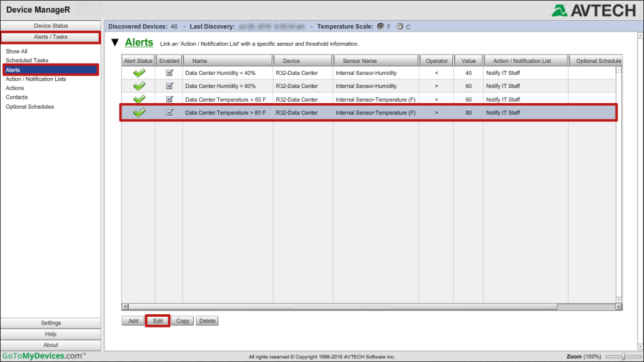Click the green status icon for Data Center Temperature < 60 F
The image size is (644, 362).
pyautogui.click(x=138, y=99)
